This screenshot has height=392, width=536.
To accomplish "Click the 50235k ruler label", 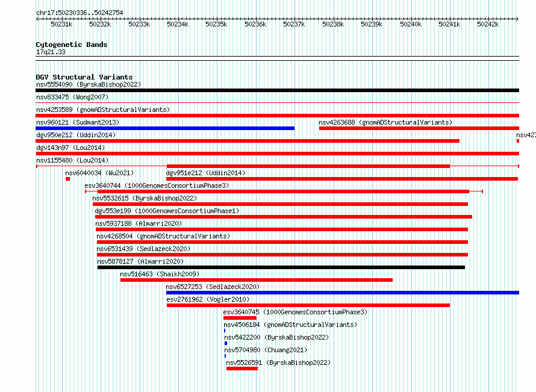I will pyautogui.click(x=216, y=24).
